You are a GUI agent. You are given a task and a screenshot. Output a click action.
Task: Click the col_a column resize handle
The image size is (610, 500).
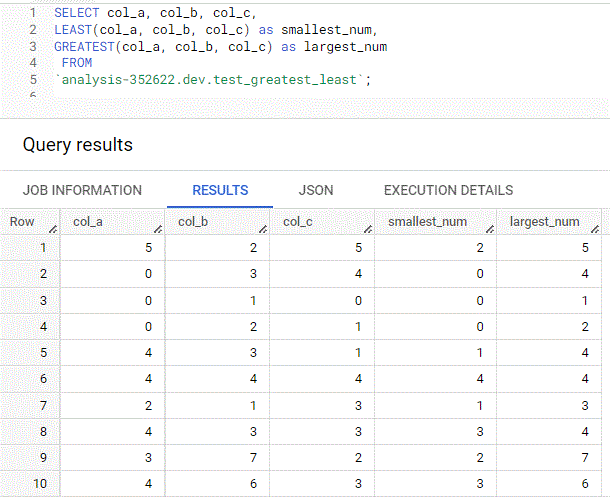pos(157,230)
